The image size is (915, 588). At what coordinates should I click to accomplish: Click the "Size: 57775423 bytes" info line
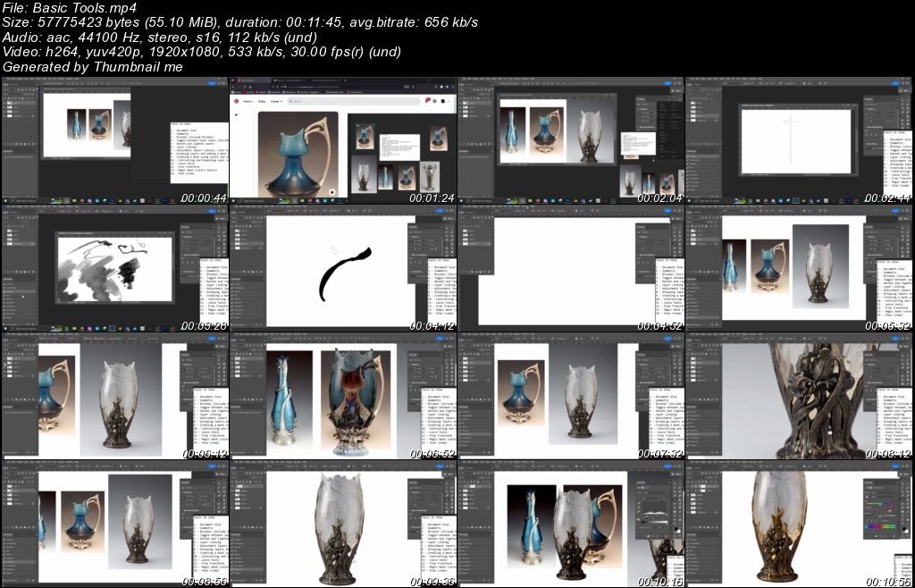click(x=239, y=22)
